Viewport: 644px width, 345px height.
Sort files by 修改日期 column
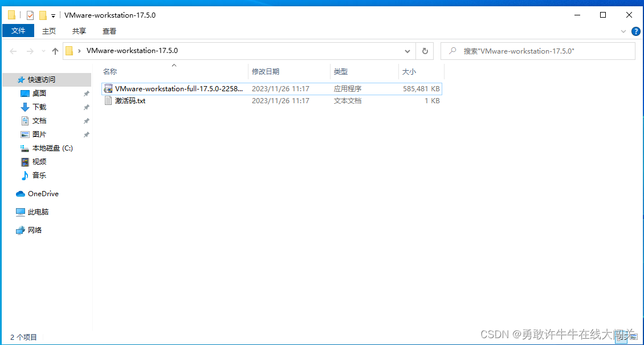point(266,71)
